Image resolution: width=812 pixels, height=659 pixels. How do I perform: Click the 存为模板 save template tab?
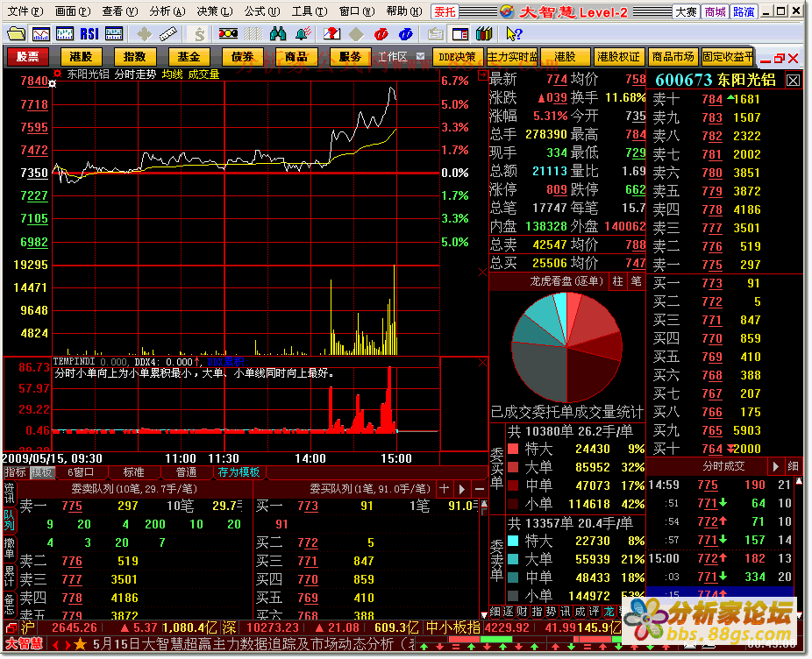coord(239,472)
